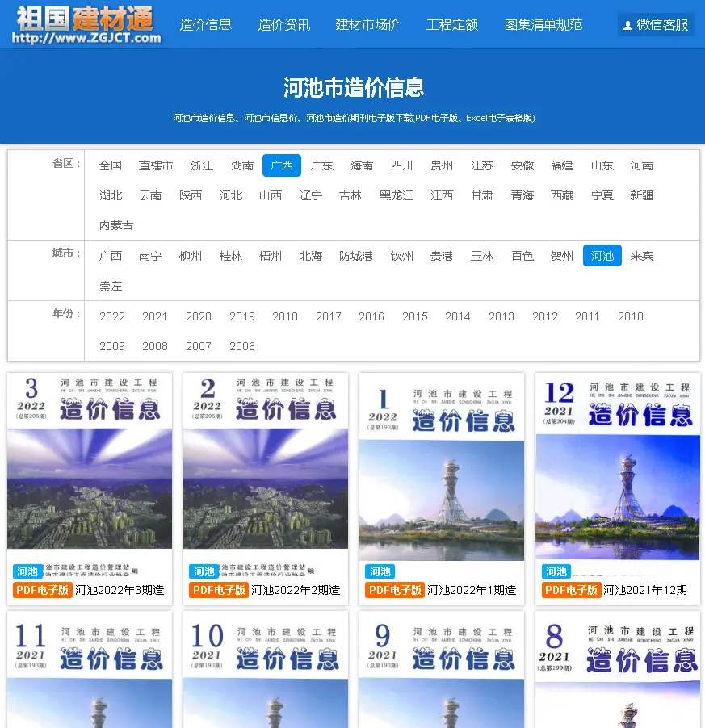Click 河池 tag on the 2022年2期 card

coord(204,571)
